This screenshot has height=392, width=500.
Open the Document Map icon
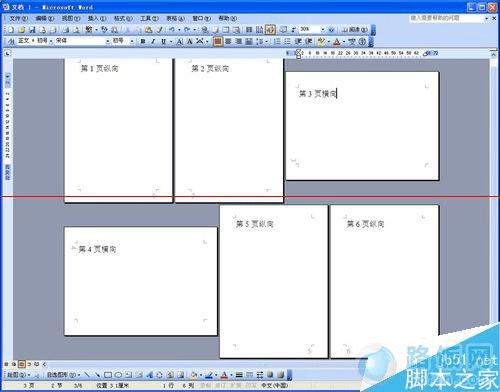284,30
